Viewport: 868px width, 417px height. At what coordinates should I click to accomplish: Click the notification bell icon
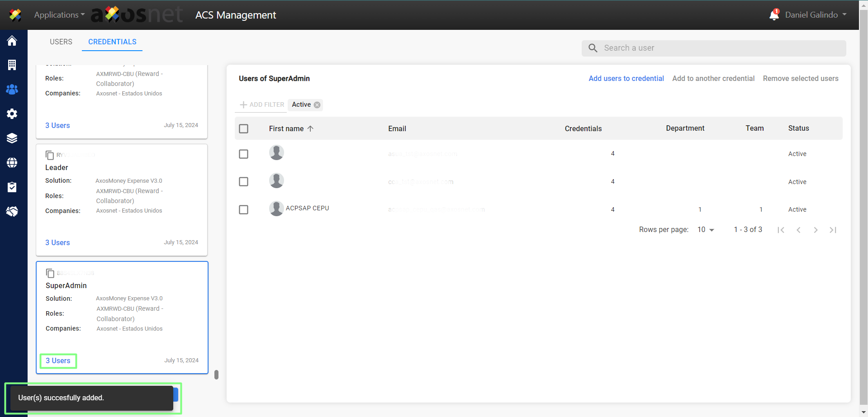coord(774,15)
